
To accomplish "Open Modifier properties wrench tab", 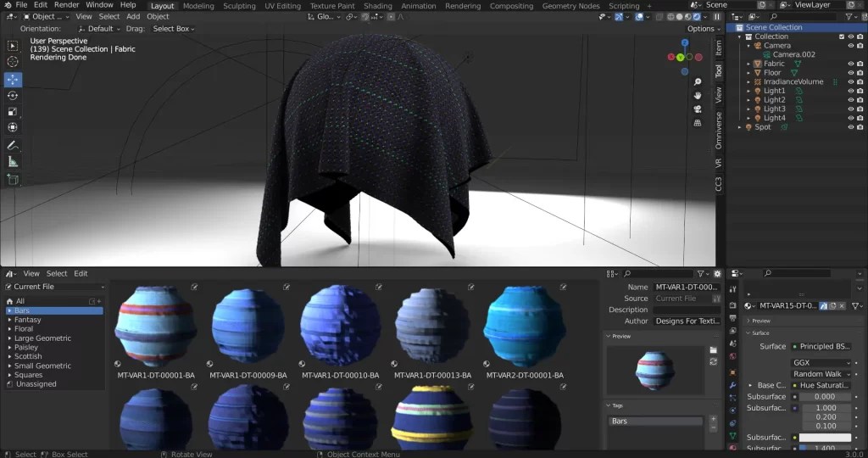I will point(733,385).
